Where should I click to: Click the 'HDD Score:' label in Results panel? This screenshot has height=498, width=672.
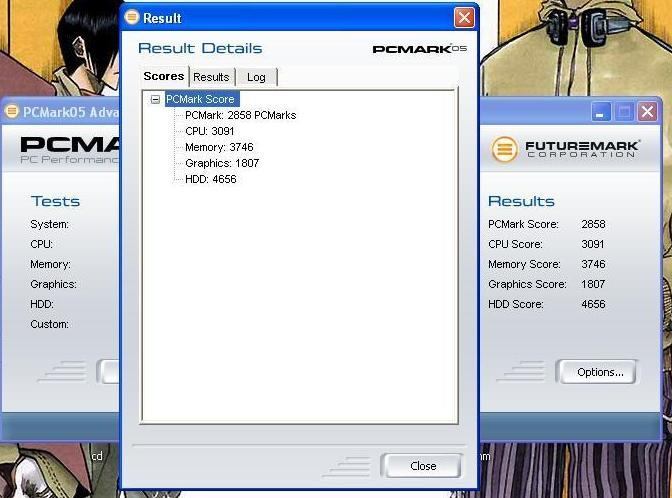[x=516, y=304]
